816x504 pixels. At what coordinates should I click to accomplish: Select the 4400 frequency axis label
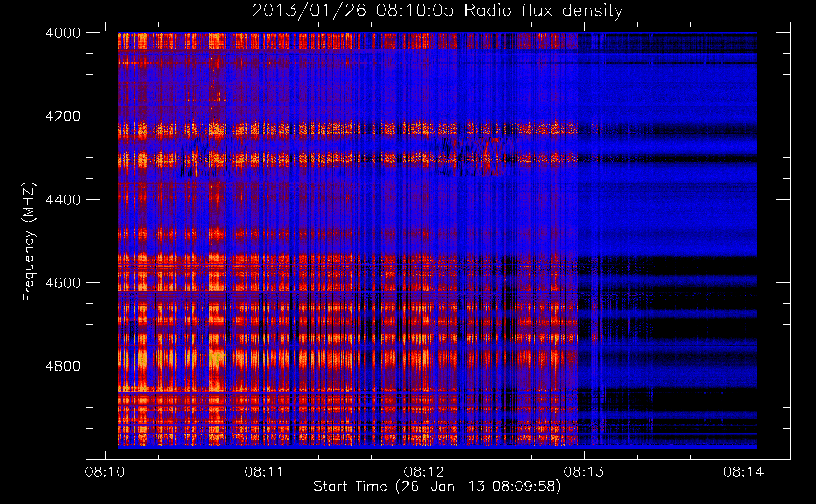[63, 200]
